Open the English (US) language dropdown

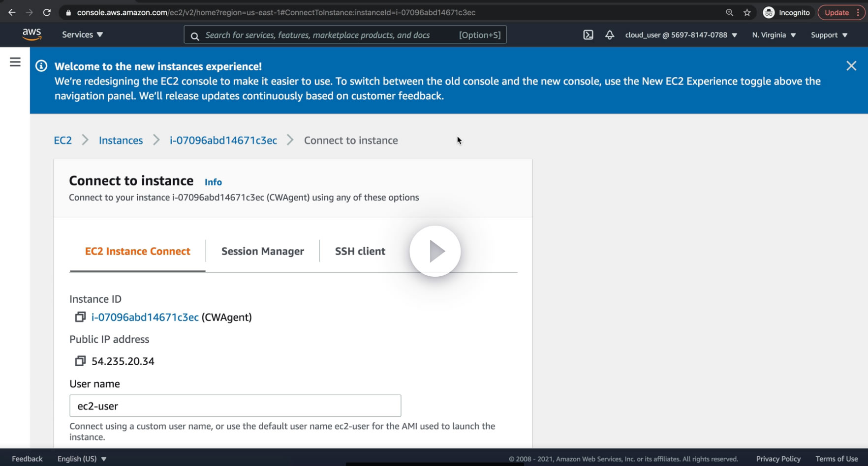[82, 459]
